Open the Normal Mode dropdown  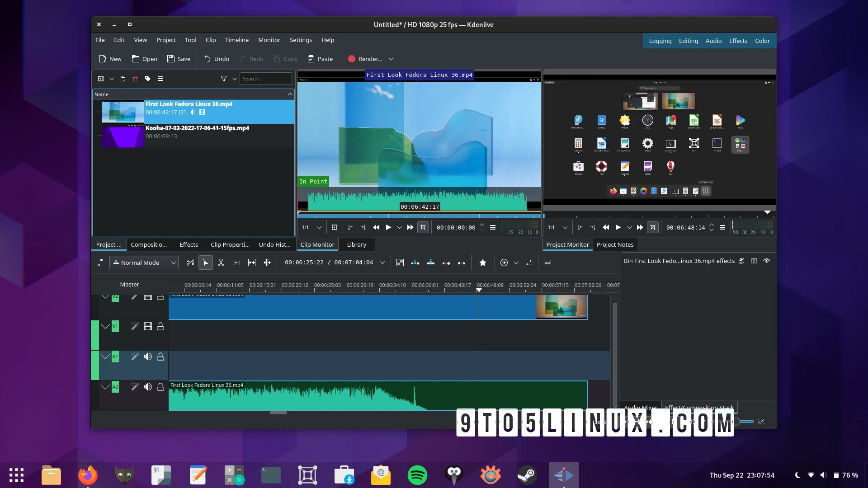pyautogui.click(x=144, y=263)
